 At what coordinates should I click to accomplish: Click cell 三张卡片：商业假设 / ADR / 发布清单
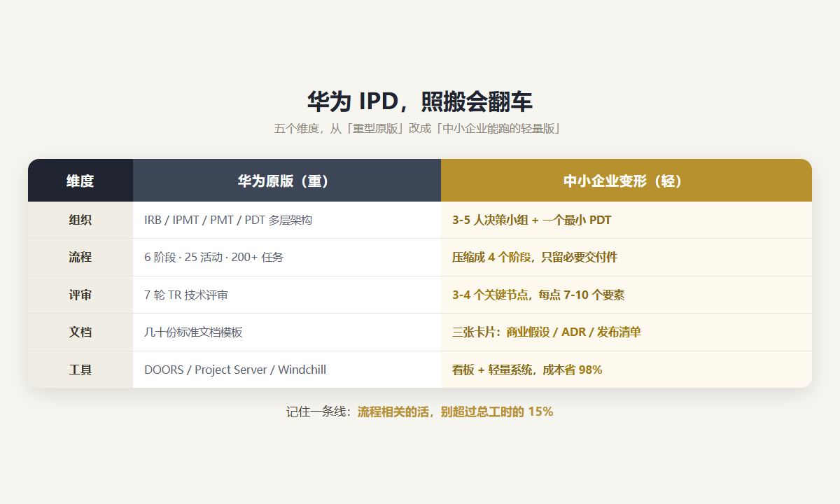[x=626, y=332]
